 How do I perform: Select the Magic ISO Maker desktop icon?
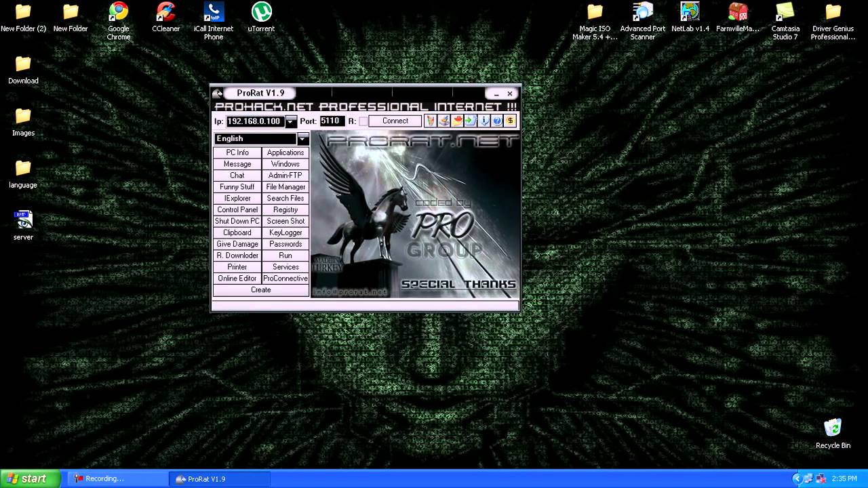[595, 21]
